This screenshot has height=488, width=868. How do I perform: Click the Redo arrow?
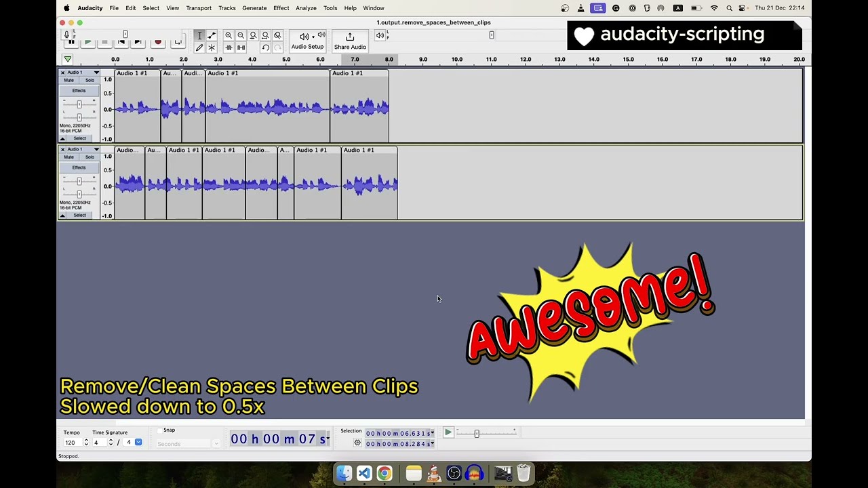coord(277,47)
